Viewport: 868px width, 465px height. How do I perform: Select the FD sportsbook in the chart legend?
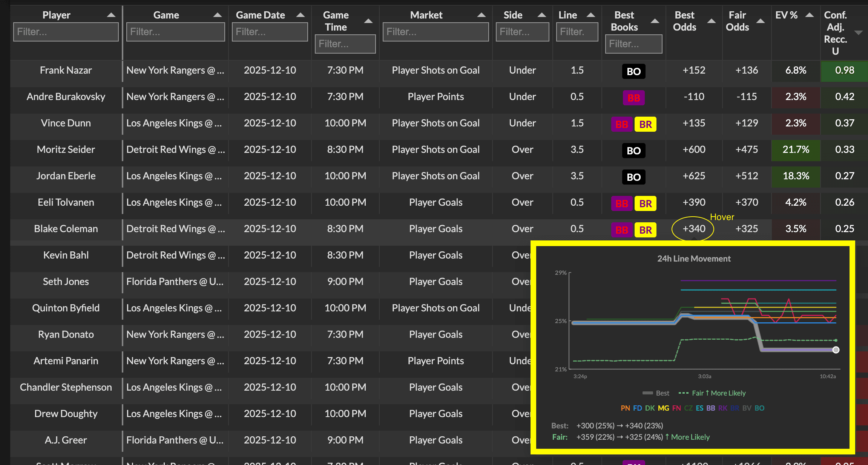(x=638, y=408)
